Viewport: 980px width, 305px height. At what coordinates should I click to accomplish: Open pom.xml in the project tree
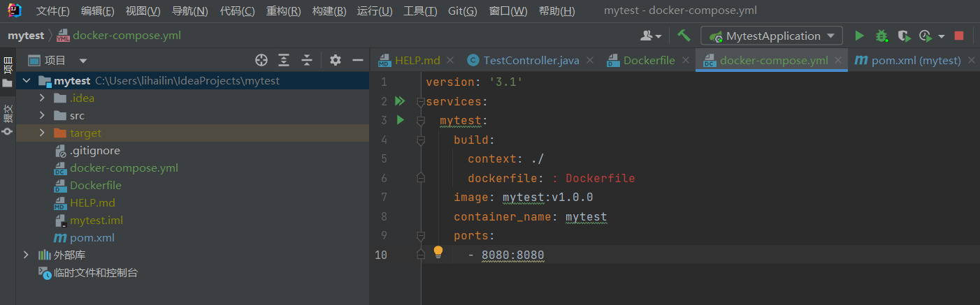click(x=92, y=238)
